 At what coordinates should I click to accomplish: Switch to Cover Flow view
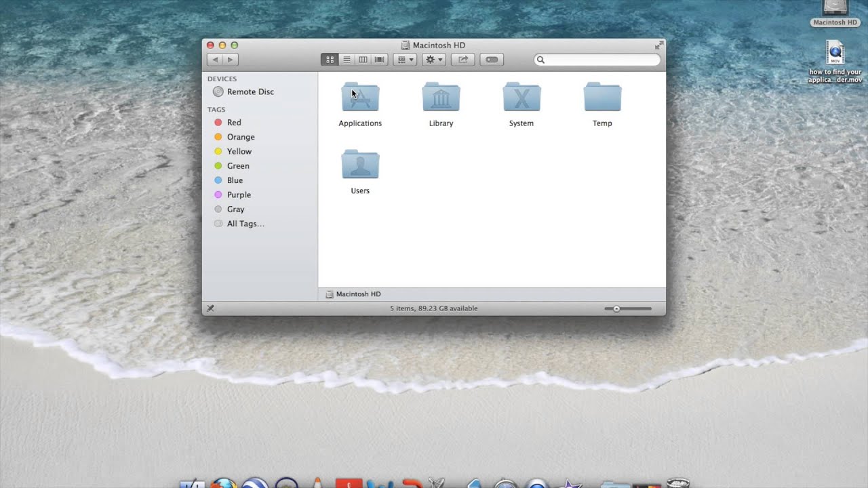(x=379, y=60)
